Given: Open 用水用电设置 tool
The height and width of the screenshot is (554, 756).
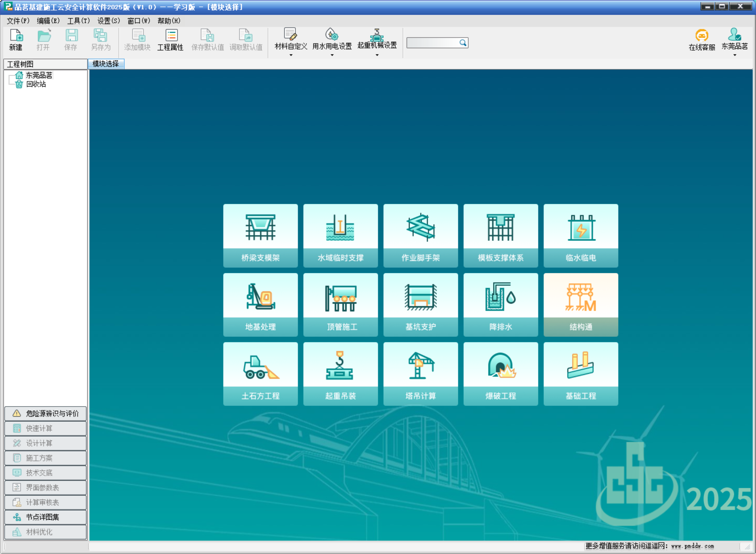Looking at the screenshot, I should pos(332,39).
